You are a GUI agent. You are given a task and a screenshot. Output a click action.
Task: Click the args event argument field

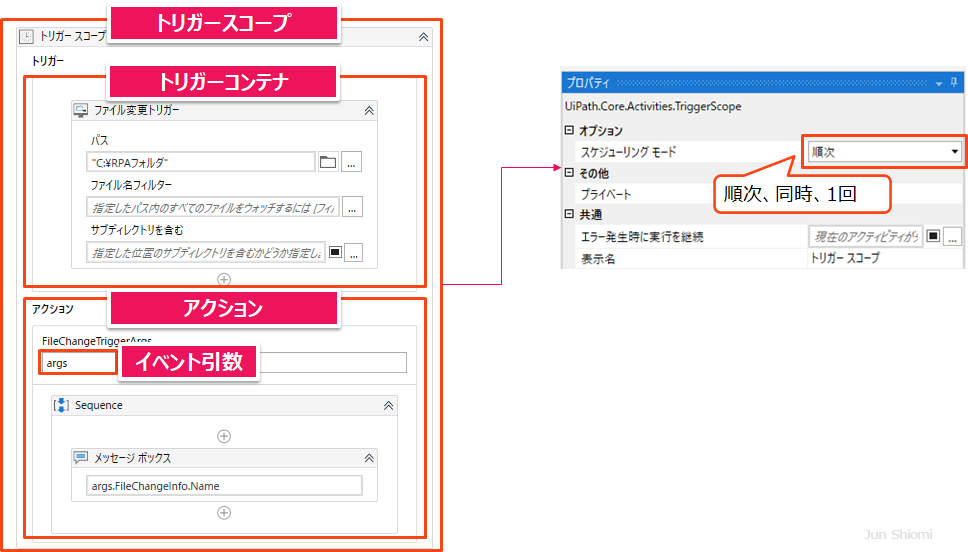[78, 363]
